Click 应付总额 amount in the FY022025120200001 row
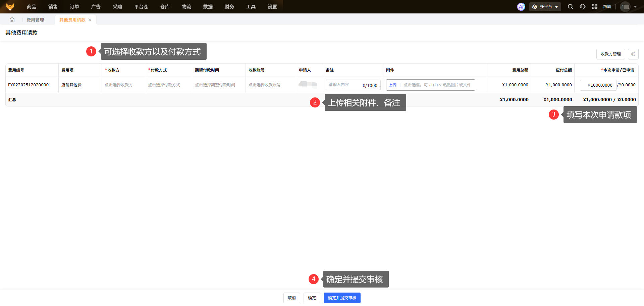644x306 pixels. [559, 85]
